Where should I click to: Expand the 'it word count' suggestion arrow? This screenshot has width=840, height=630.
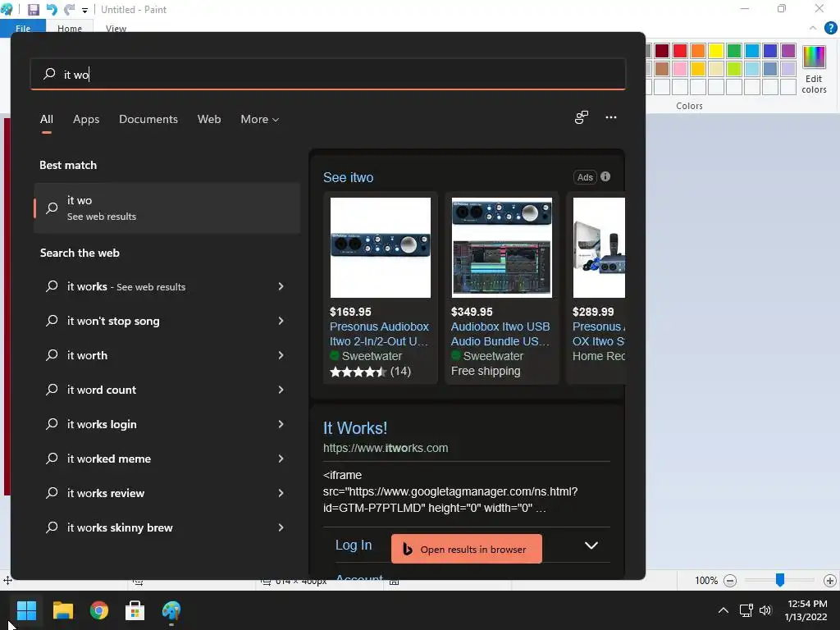[281, 390]
